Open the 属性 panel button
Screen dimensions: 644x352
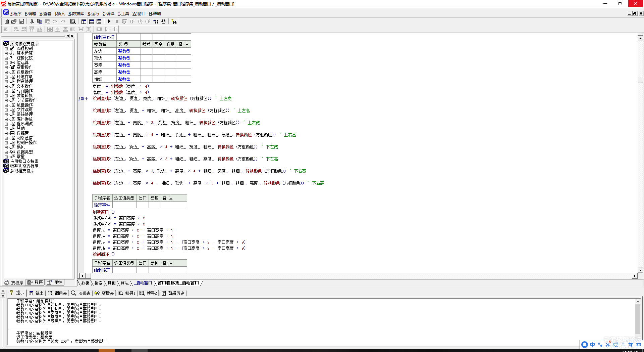(55, 282)
